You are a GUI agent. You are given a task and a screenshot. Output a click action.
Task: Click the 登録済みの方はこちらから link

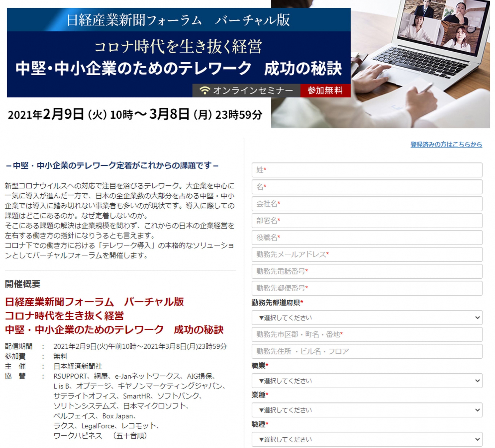pyautogui.click(x=446, y=145)
